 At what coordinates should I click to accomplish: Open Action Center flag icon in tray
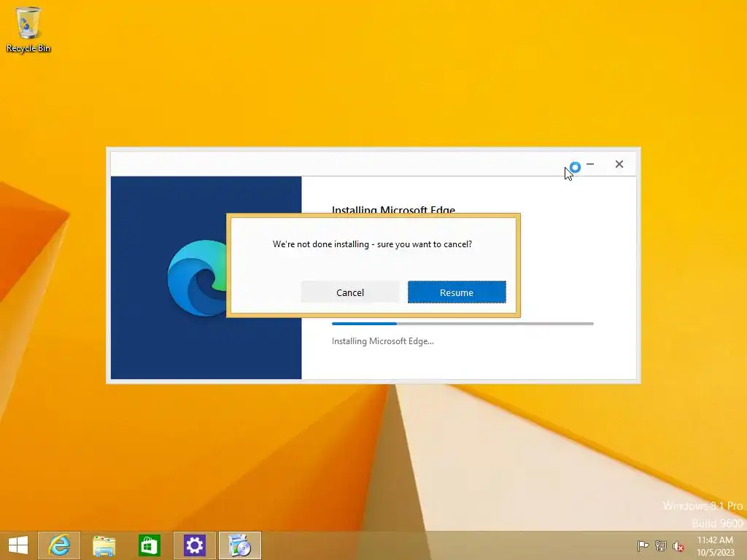coord(643,545)
